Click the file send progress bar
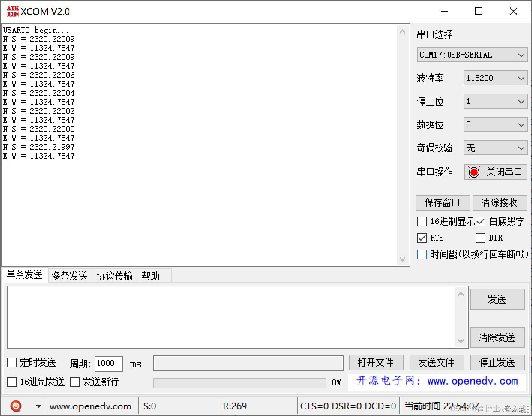This screenshot has height=416, width=532. 240,383
